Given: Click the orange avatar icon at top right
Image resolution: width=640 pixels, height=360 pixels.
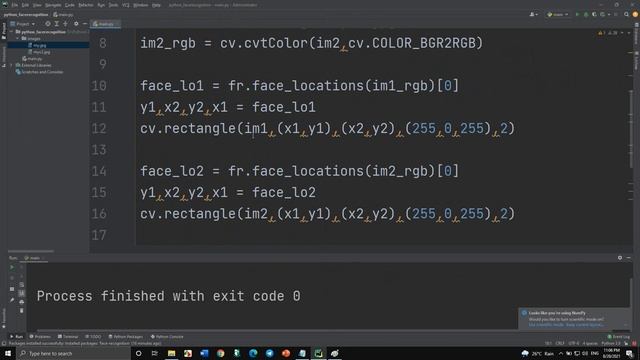Looking at the screenshot, I should click(635, 15).
